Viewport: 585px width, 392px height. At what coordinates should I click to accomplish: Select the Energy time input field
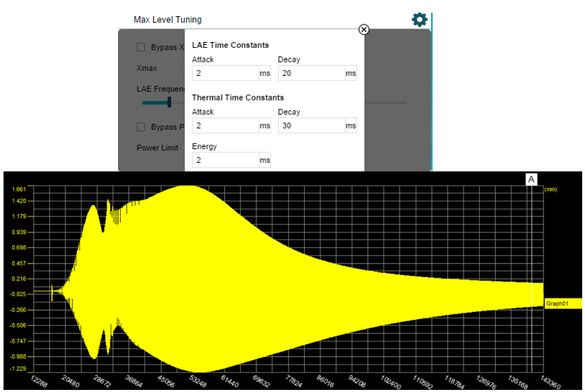coord(225,160)
